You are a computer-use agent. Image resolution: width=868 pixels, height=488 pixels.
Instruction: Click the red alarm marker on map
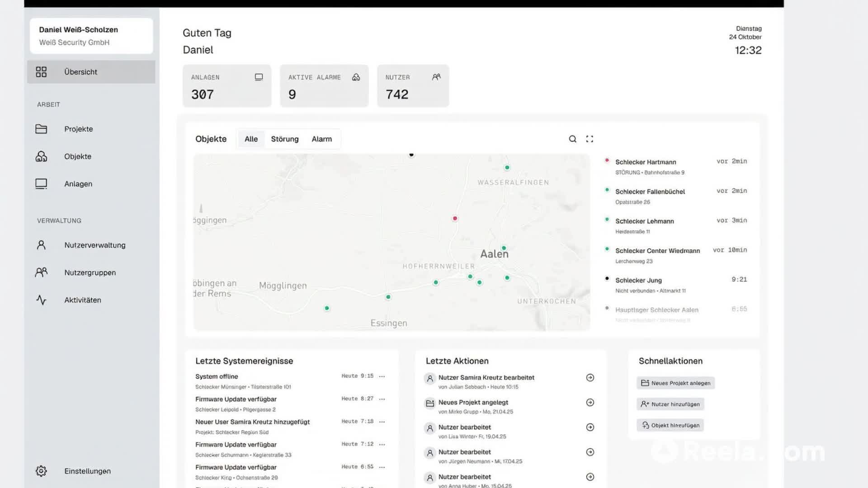click(x=455, y=219)
